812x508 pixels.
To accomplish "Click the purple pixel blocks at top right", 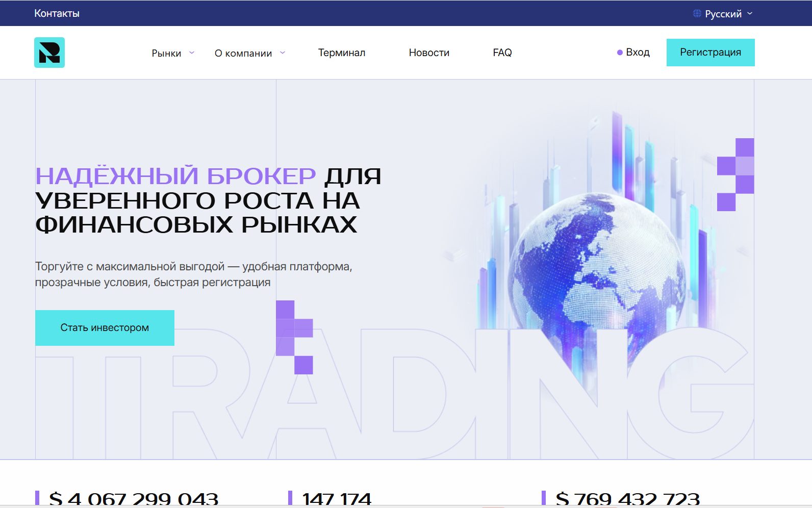I will (x=735, y=174).
